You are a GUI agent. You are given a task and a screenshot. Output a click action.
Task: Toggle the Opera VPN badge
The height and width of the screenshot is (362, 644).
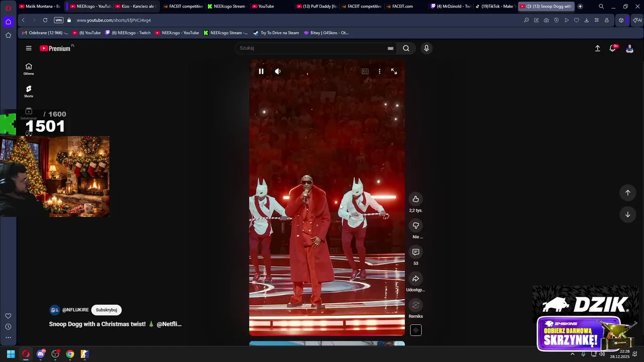click(x=58, y=20)
